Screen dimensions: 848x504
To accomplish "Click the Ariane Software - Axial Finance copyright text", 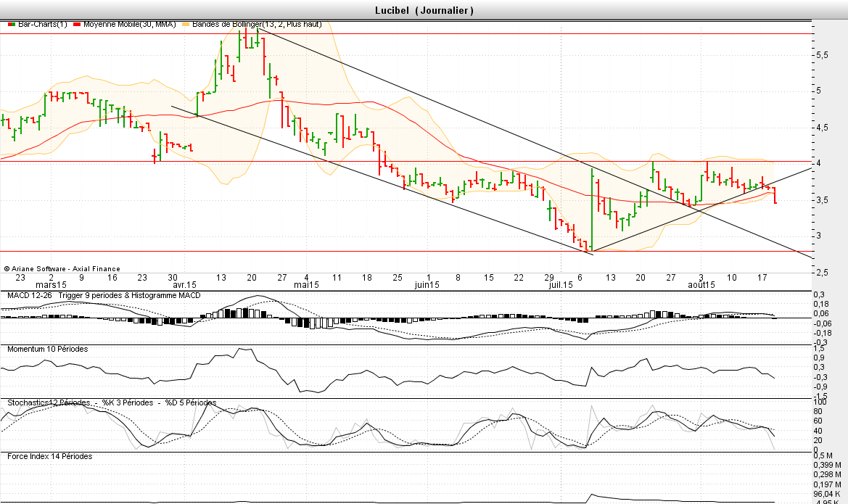I will click(62, 269).
